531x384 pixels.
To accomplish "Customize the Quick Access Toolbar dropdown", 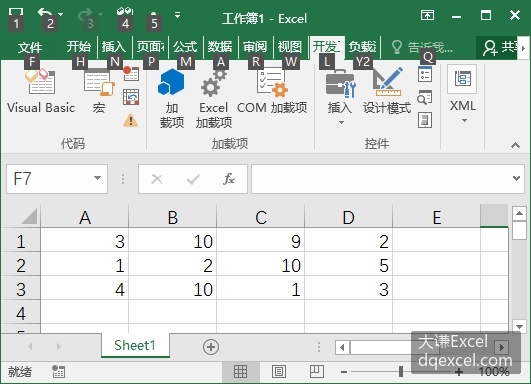I will pos(177,15).
